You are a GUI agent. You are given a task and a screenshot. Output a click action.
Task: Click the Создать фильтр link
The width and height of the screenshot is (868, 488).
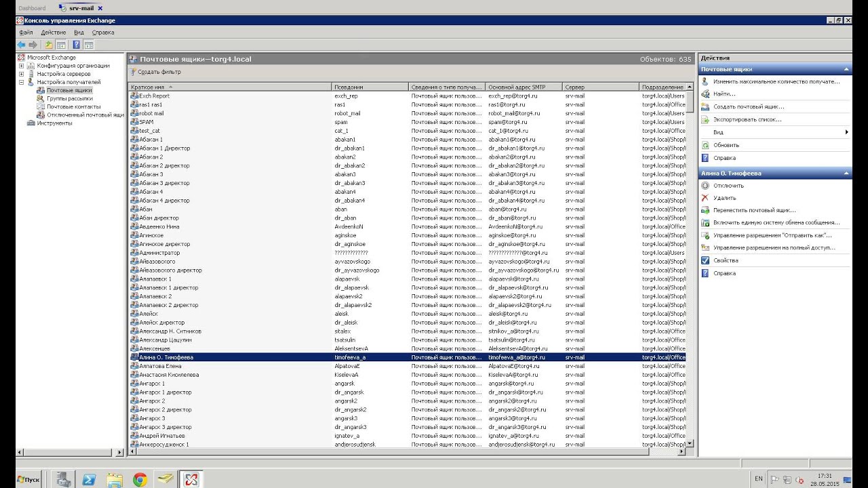pyautogui.click(x=159, y=71)
